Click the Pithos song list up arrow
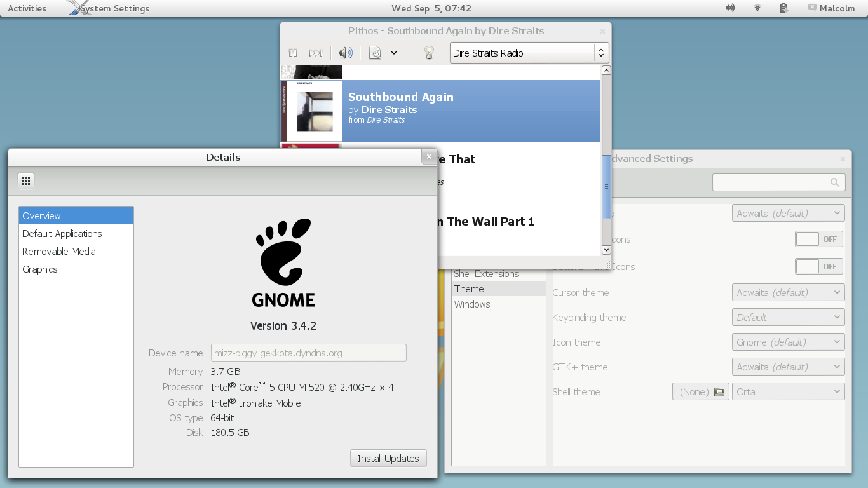 coord(606,71)
